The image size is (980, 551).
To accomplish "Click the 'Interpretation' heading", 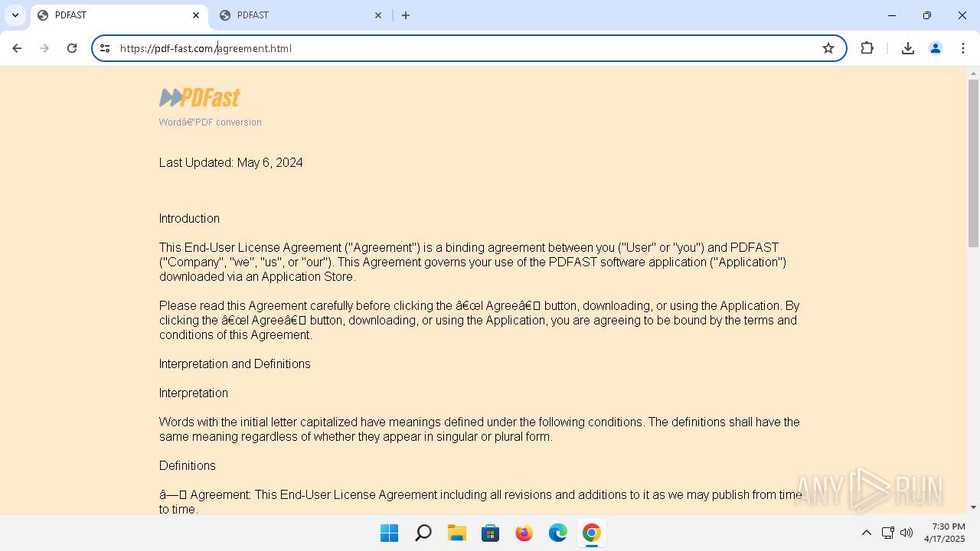I will (x=194, y=393).
